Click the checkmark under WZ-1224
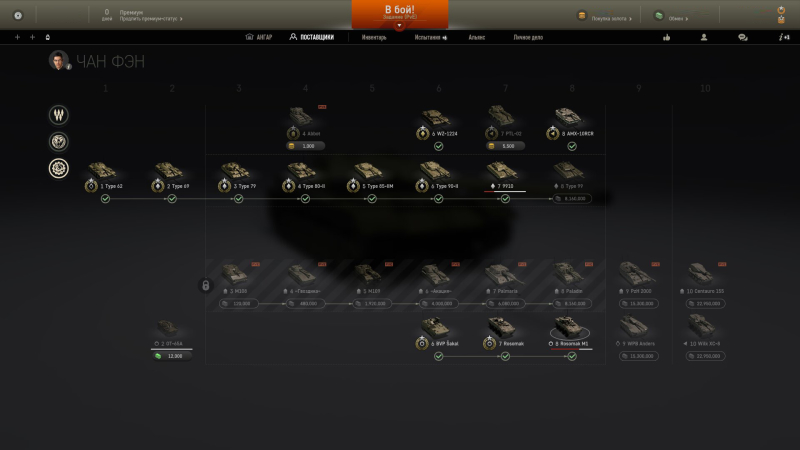Image resolution: width=800 pixels, height=450 pixels. tap(438, 146)
